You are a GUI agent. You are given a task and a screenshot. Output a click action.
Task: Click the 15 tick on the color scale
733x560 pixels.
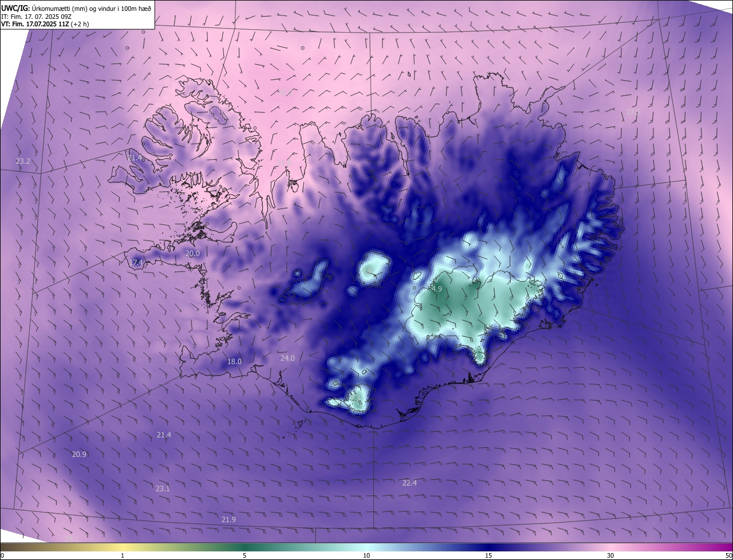click(x=488, y=555)
